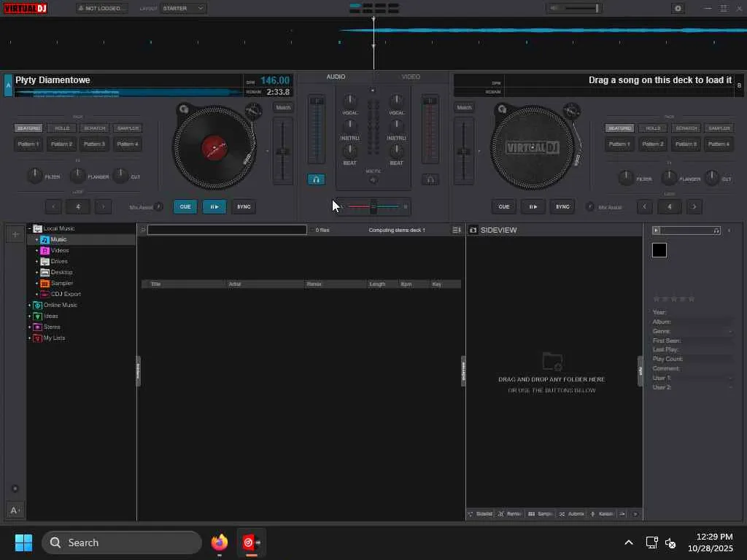
Task: Select the BEATGRID pad mode on deck B
Action: [620, 128]
